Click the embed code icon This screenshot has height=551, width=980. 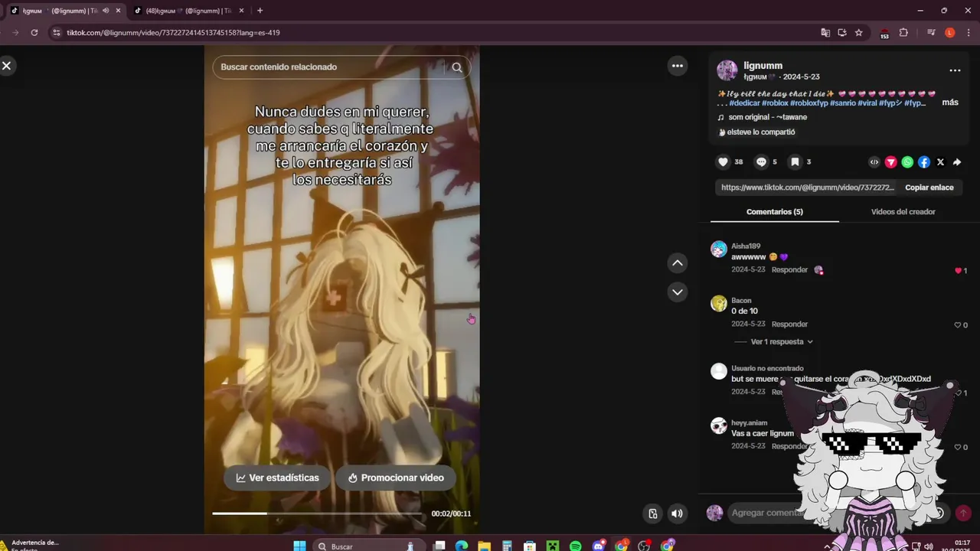coord(874,162)
